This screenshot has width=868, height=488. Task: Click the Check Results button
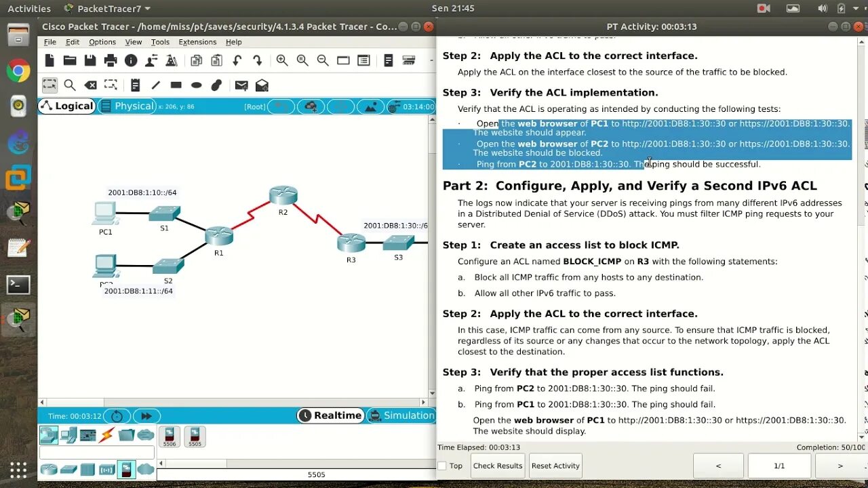coord(498,466)
